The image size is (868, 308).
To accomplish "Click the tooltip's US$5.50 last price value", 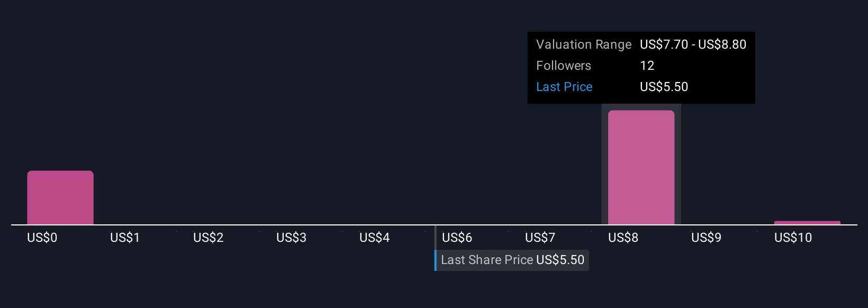I will coord(664,87).
